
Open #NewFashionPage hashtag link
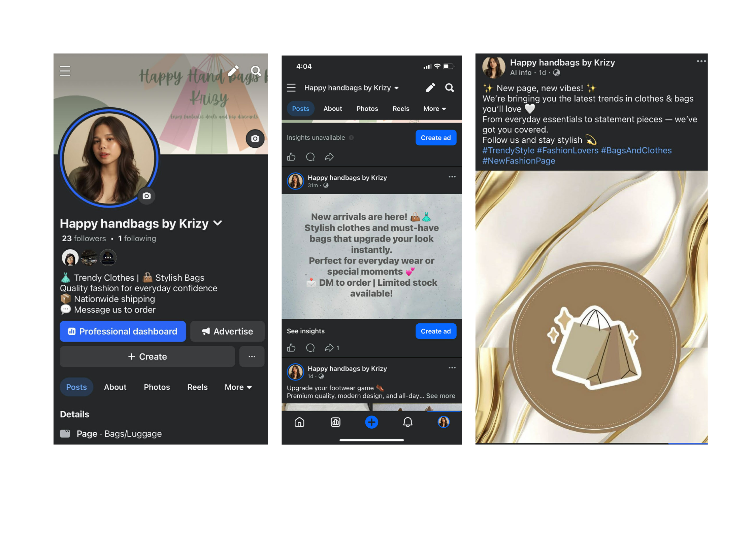coord(519,161)
